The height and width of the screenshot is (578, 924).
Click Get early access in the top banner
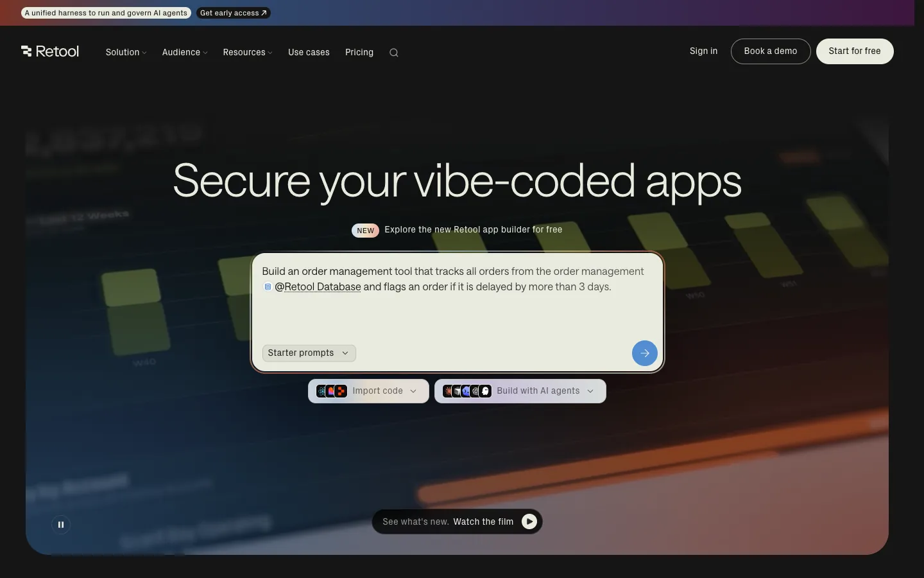click(x=234, y=13)
